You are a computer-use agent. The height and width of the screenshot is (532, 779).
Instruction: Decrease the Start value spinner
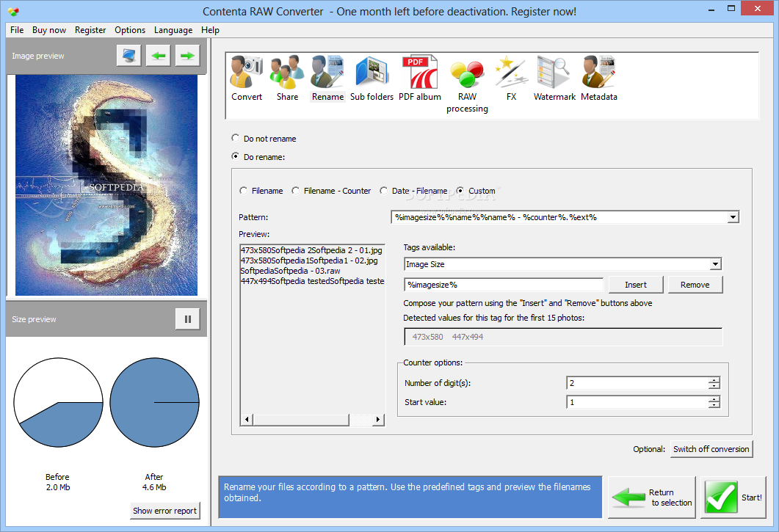click(x=714, y=405)
